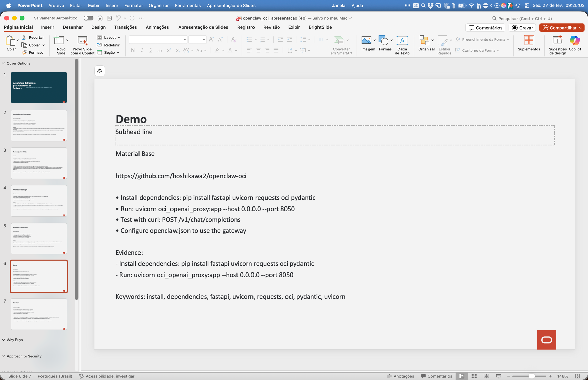Open the Transições ribbon tab
Screen dimensions: 588x380
[125, 27]
